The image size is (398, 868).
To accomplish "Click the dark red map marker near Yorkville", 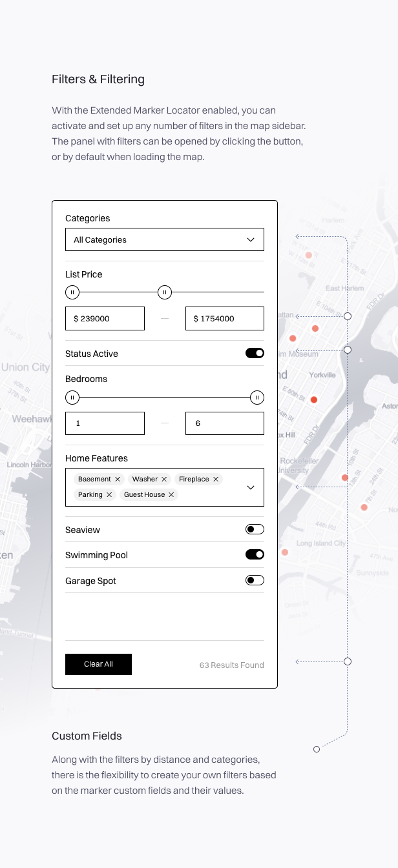I will (314, 400).
